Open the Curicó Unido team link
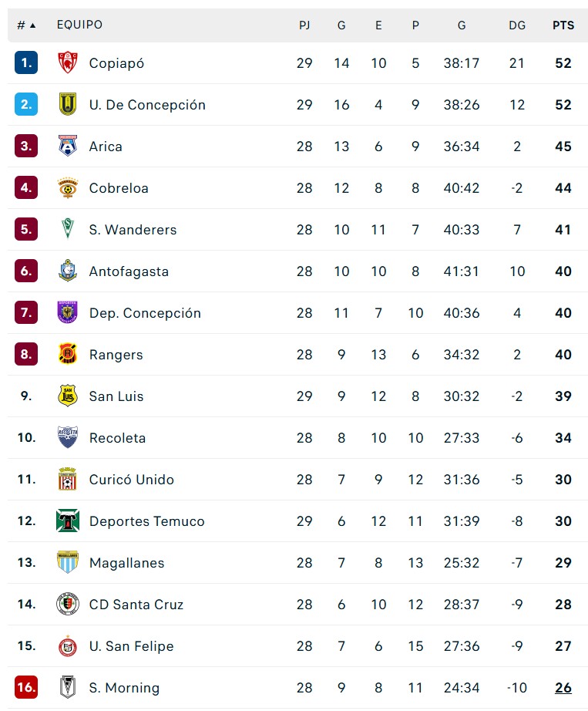The image size is (588, 711). coord(132,480)
